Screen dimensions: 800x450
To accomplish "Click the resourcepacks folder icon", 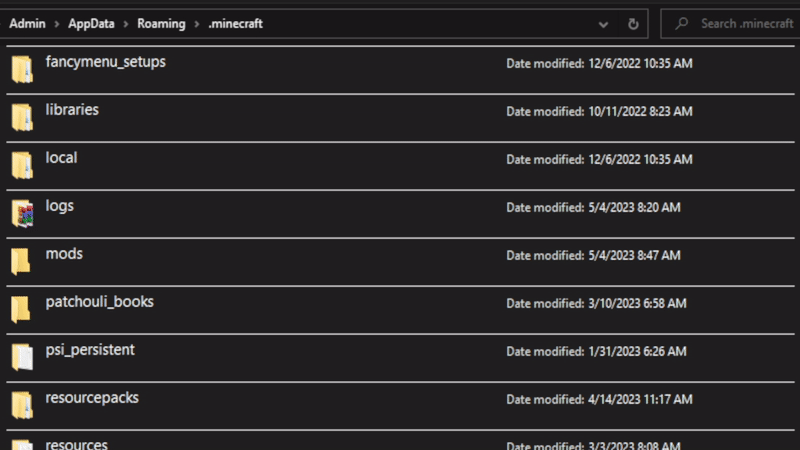I will [x=22, y=405].
